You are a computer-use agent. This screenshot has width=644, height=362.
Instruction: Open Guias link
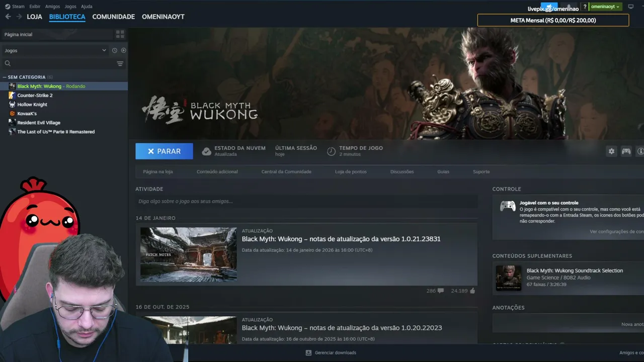point(443,171)
